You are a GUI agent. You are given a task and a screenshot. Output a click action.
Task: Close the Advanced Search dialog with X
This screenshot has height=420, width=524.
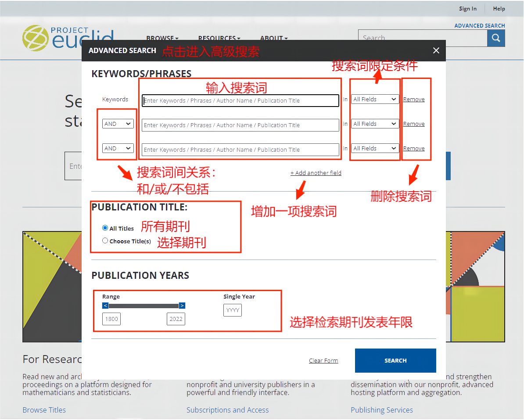[436, 51]
